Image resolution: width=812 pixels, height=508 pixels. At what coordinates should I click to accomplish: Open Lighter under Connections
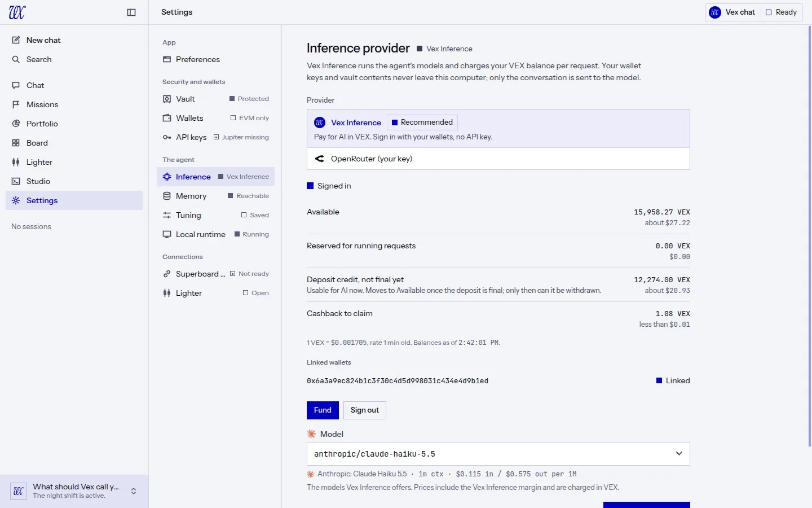[x=215, y=293]
